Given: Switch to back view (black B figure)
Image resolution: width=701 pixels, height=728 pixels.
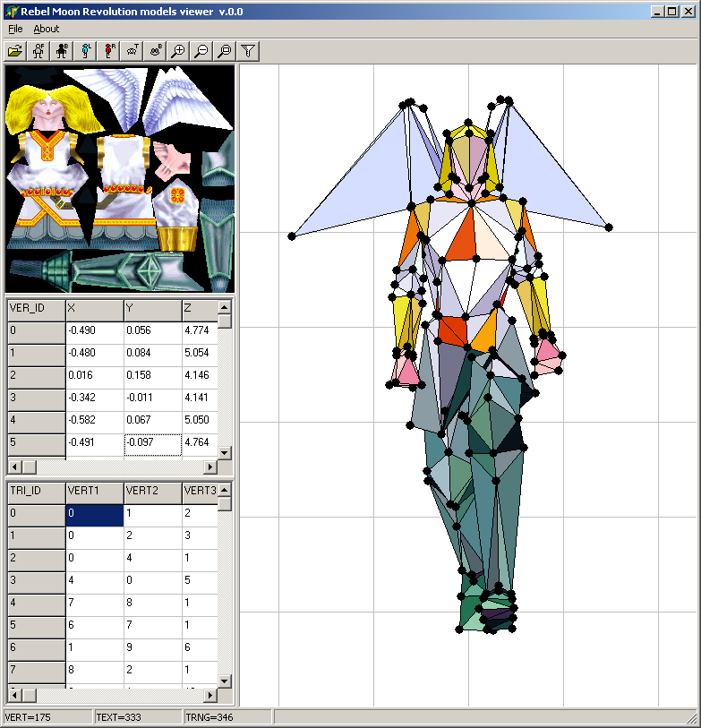Looking at the screenshot, I should click(62, 51).
